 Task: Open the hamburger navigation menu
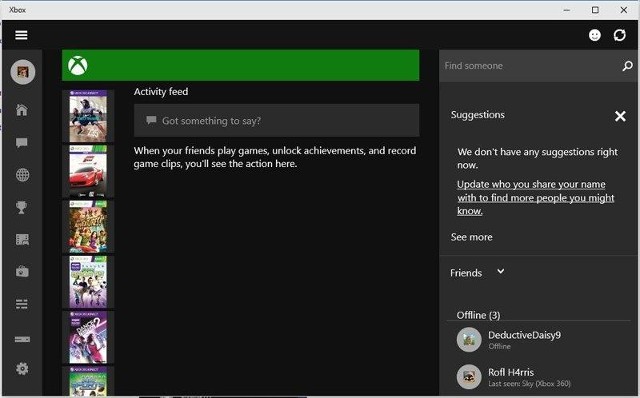coord(21,35)
